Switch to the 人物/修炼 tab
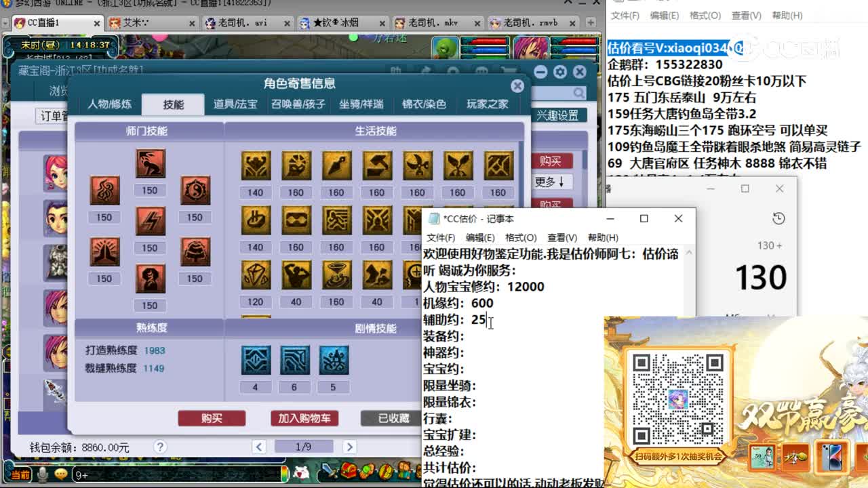Image resolution: width=868 pixels, height=488 pixels. point(109,104)
